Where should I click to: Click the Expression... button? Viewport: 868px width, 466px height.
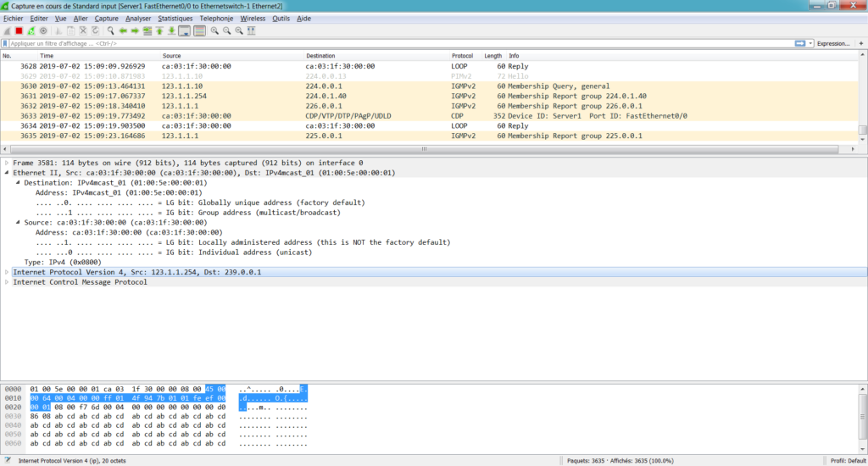(x=833, y=43)
